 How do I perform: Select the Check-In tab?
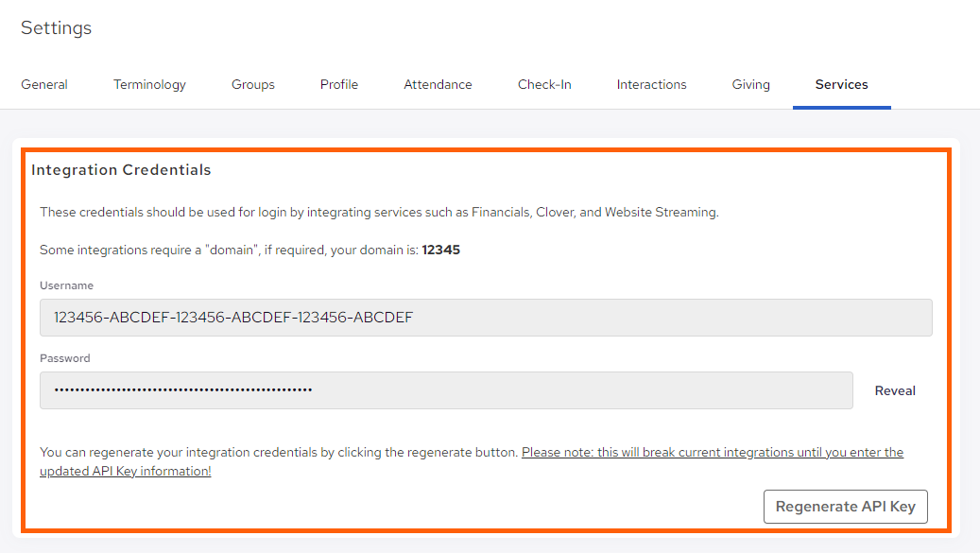[x=544, y=84]
